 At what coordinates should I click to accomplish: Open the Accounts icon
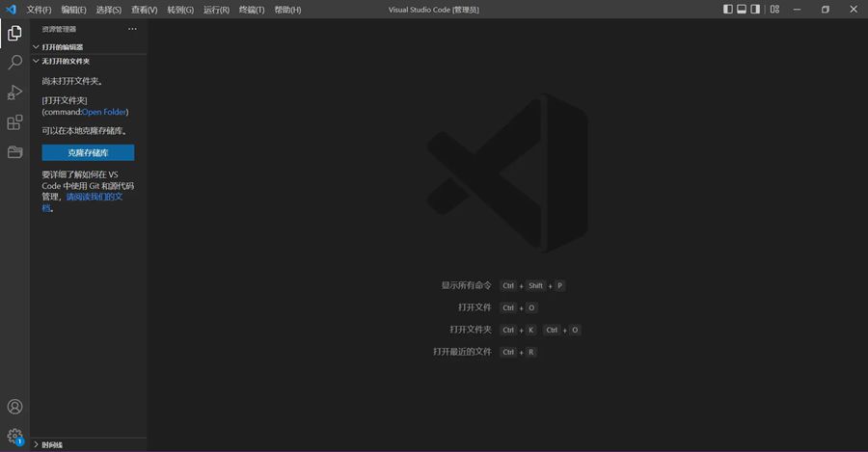(14, 407)
